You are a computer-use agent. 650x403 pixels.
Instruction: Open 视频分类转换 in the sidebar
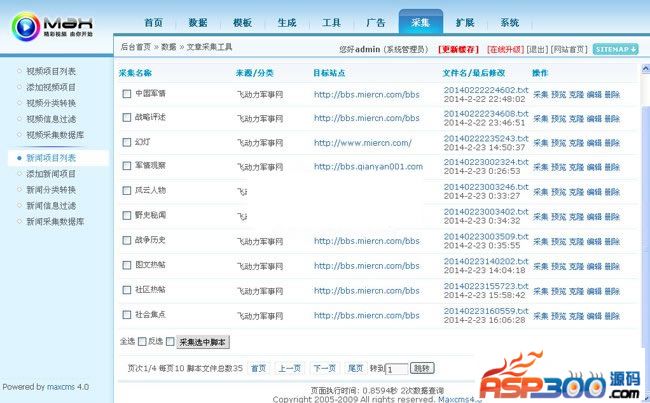[51, 103]
